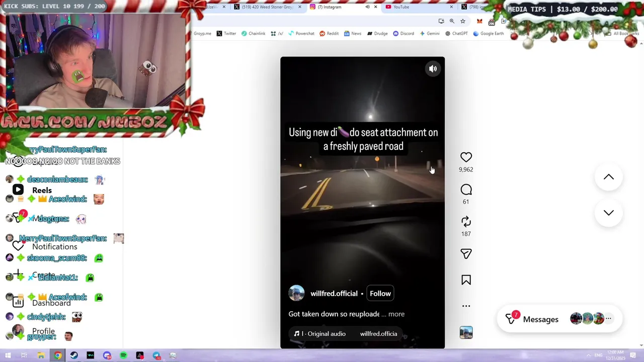Share the reel with the paper plane icon

(x=466, y=254)
